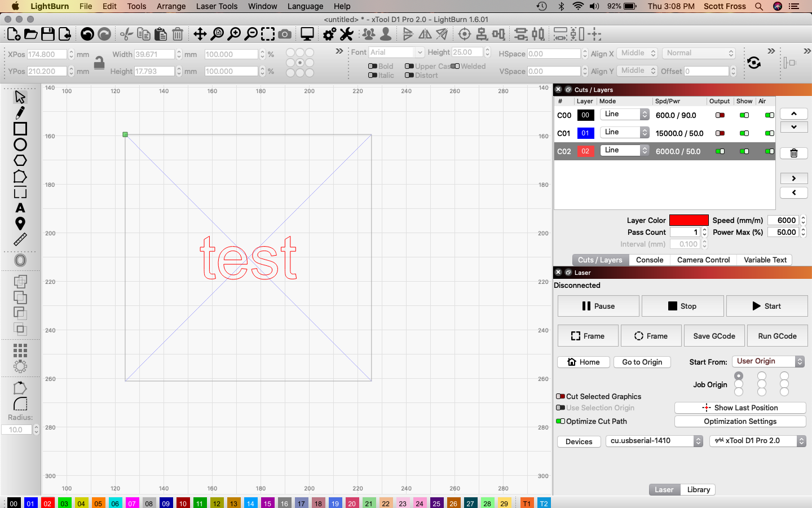
Task: Toggle Show switch for layer C02
Action: [744, 151]
